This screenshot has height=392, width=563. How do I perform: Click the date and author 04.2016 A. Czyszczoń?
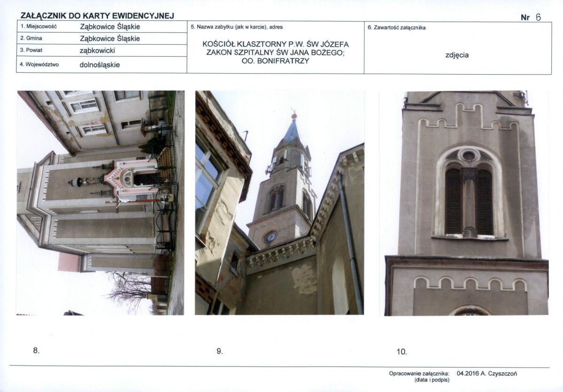pyautogui.click(x=487, y=374)
